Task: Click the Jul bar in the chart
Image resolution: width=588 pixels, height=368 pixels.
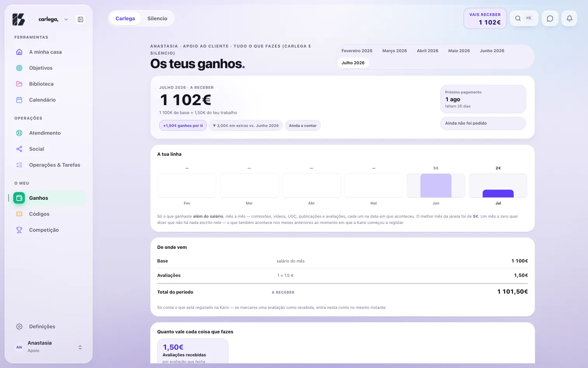Action: pyautogui.click(x=498, y=194)
